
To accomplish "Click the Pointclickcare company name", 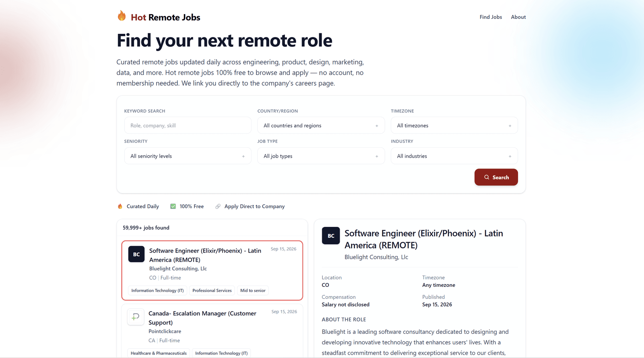I will click(x=165, y=331).
